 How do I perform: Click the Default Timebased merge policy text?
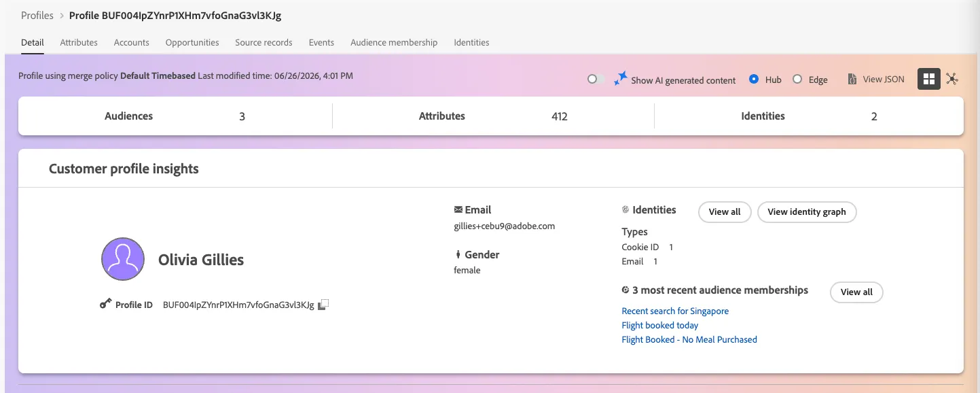(158, 75)
